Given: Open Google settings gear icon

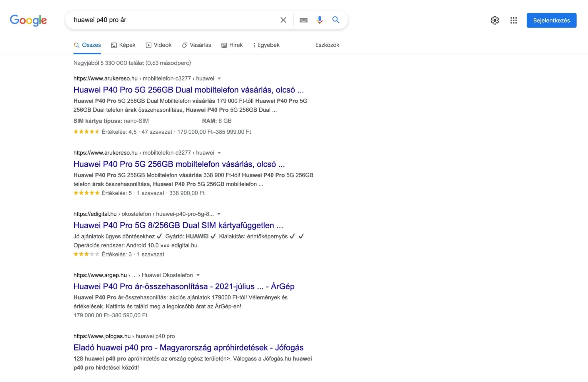Looking at the screenshot, I should [495, 20].
